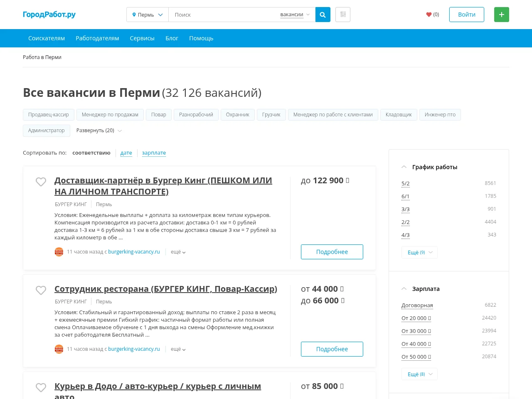The height and width of the screenshot is (399, 532).
Task: Click Подробнее for Сотрудник ресторана vacancy
Action: (x=332, y=349)
